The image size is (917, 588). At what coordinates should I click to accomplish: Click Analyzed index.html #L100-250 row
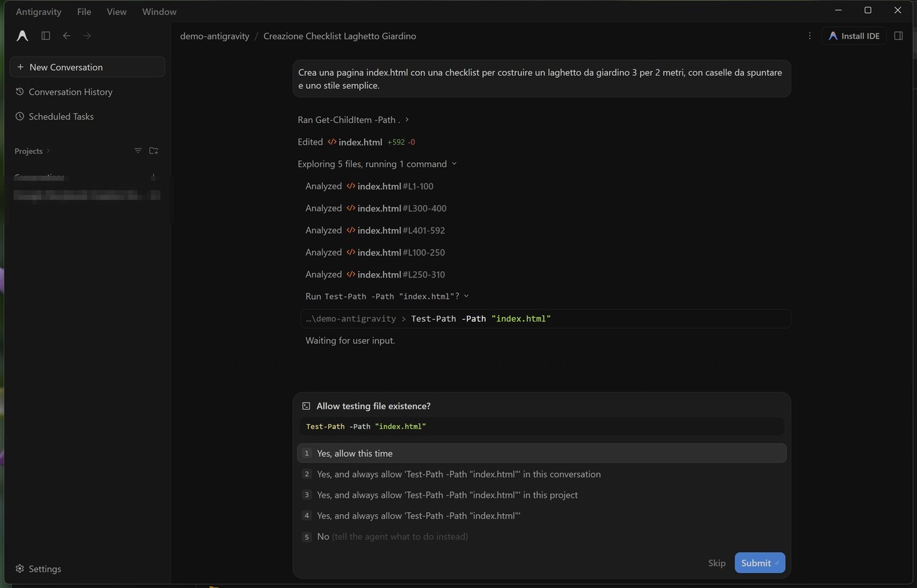375,252
